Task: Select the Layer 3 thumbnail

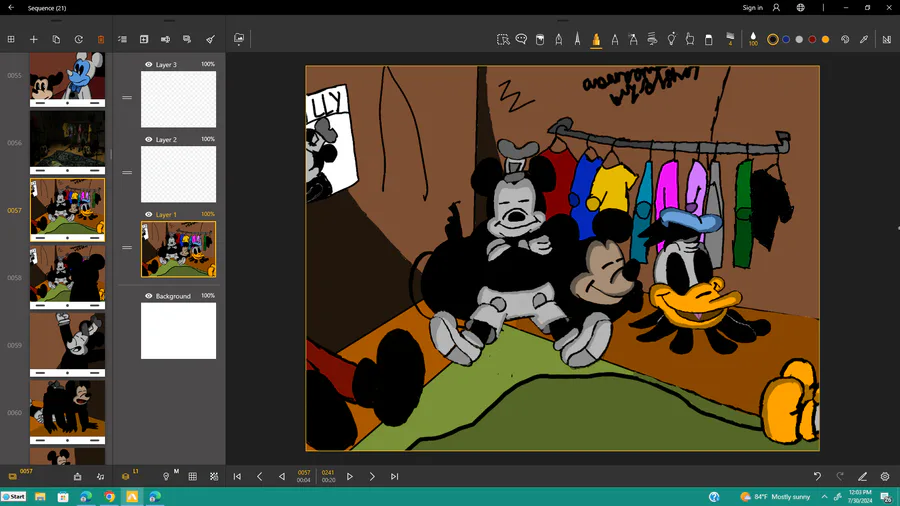Action: point(179,99)
